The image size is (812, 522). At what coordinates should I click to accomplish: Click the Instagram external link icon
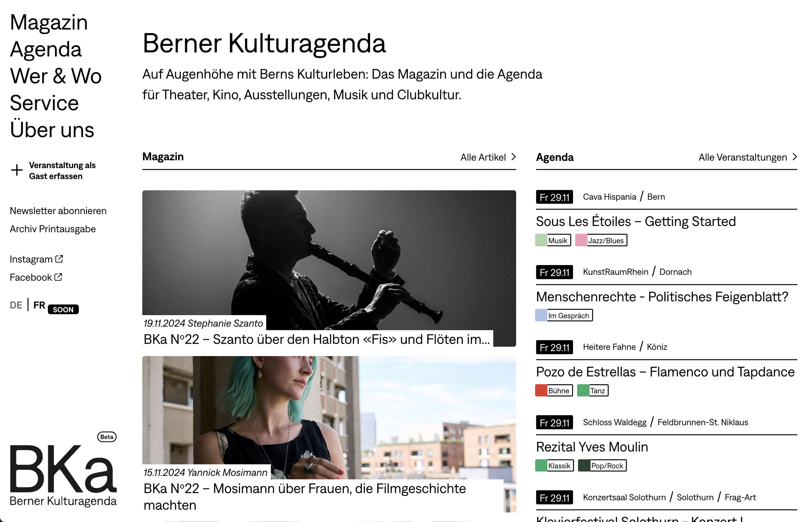59,259
